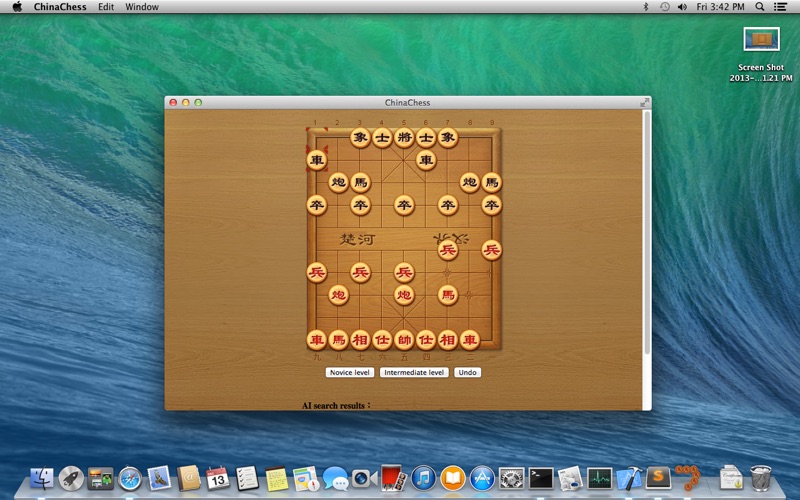Screen dimensions: 800x500
Task: Select right red elephant (相) on bottom rank
Action: [448, 340]
